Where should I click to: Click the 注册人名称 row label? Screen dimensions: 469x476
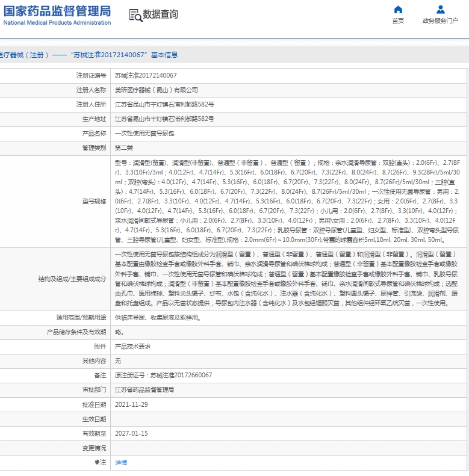(x=91, y=90)
